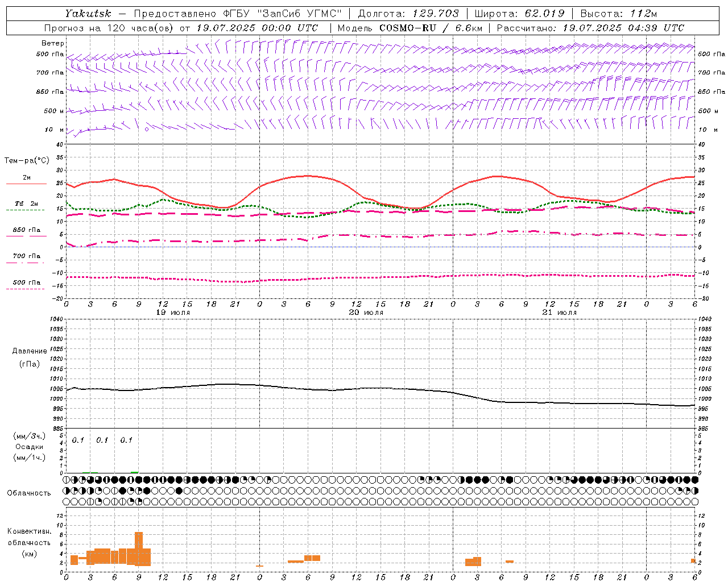Click the '700 гПа' temperature legend entry
This screenshot has height=582, width=728.
coord(27,256)
